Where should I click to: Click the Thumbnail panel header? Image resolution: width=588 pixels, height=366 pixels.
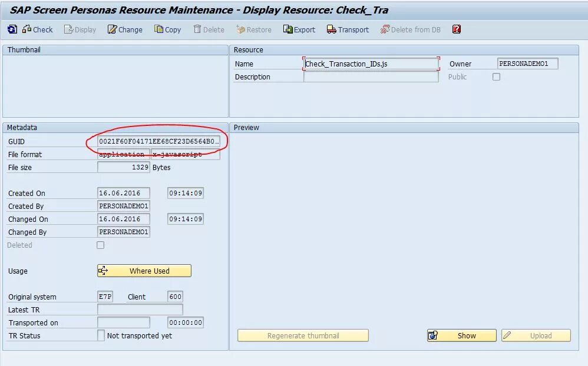[115, 50]
